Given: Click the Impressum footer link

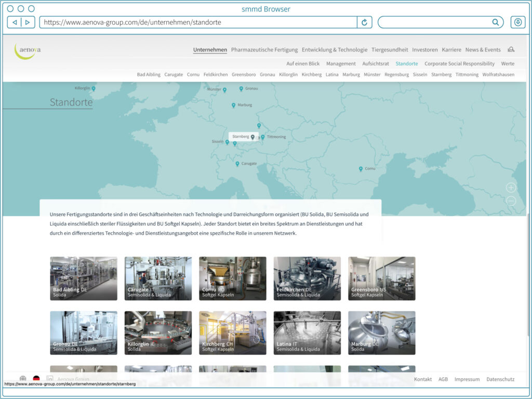Looking at the screenshot, I should [467, 379].
